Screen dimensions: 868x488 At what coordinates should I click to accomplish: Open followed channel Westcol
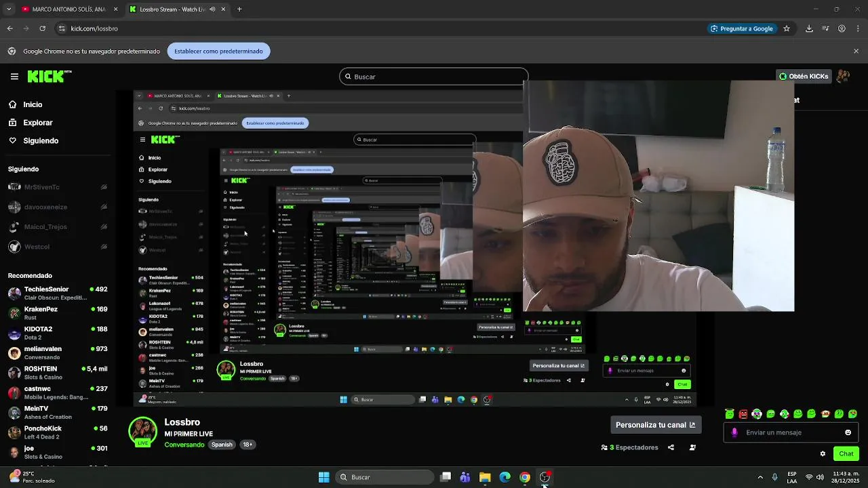tap(58, 247)
